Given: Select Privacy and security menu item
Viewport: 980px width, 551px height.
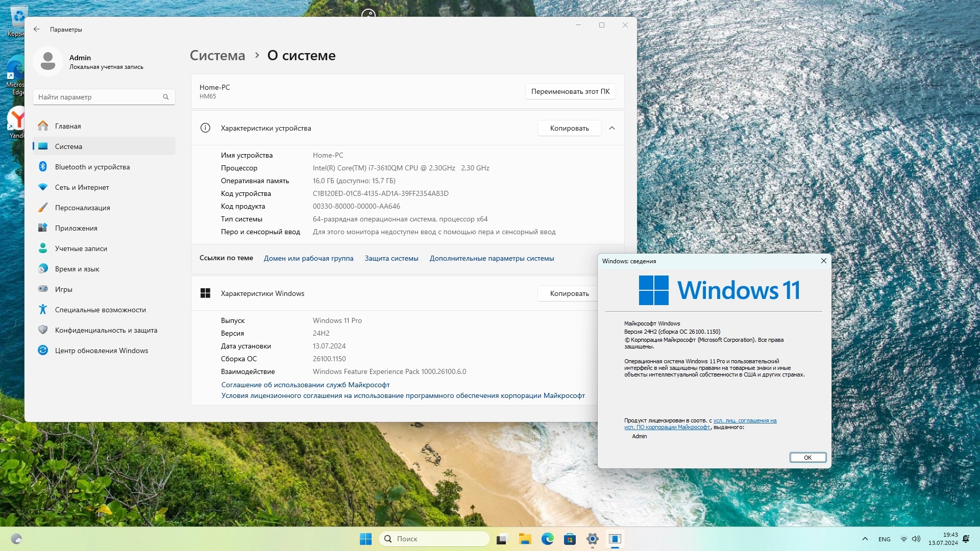Looking at the screenshot, I should coord(106,330).
